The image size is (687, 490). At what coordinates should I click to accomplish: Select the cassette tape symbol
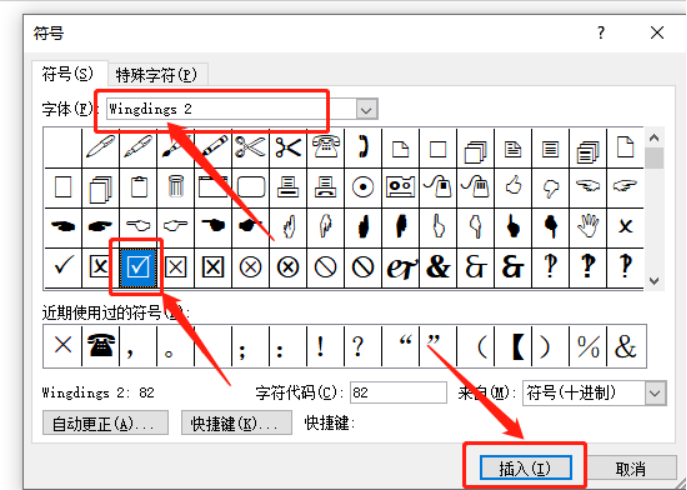(400, 188)
